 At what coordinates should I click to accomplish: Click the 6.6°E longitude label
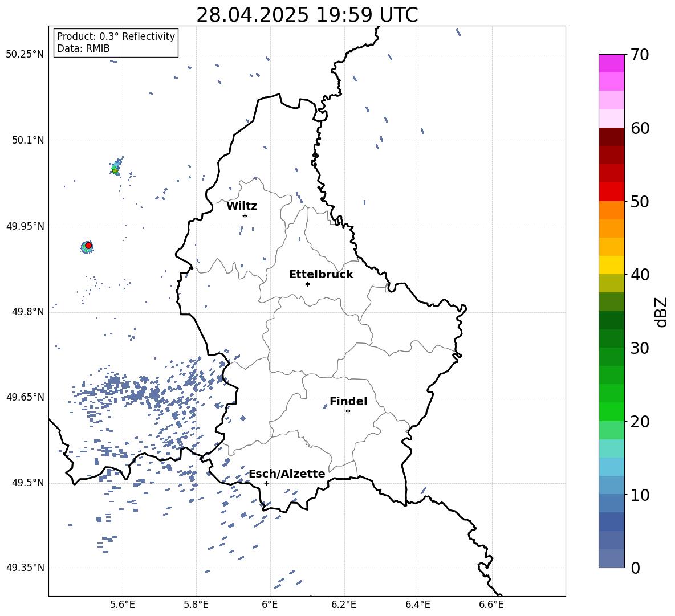pyautogui.click(x=491, y=605)
